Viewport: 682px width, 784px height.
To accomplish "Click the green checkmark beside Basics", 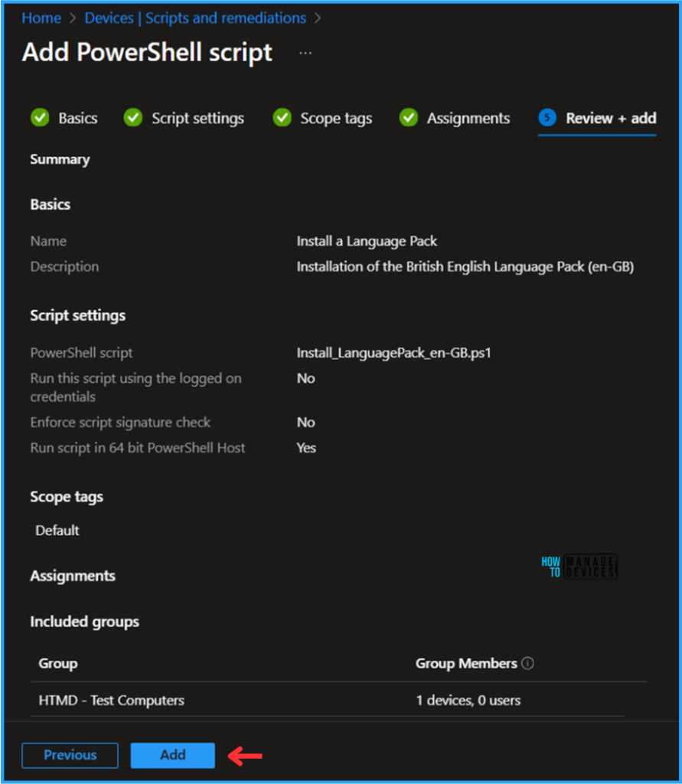I will [x=40, y=117].
